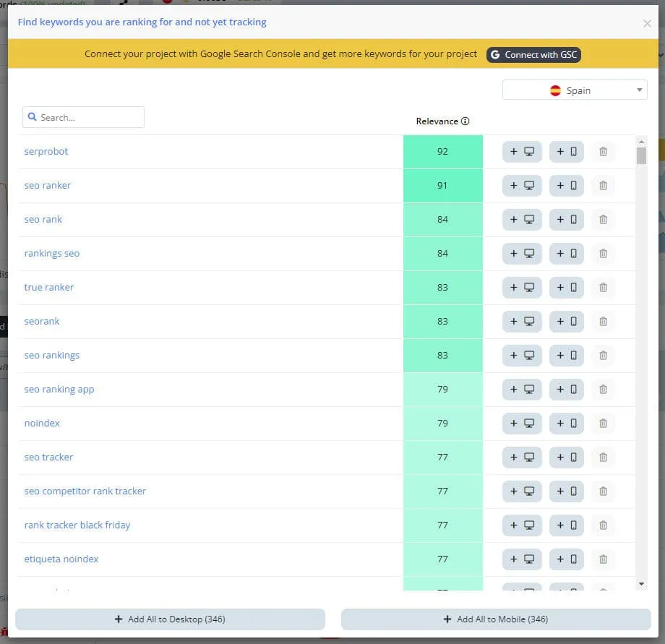Viewport: 665px width, 644px height.
Task: Add true ranker to mobile tracking
Action: (566, 288)
